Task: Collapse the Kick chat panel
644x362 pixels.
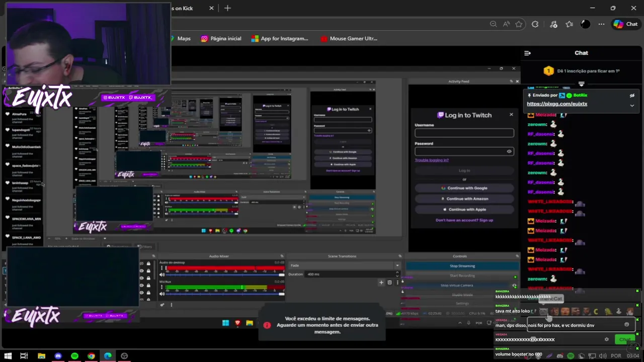Action: pos(527,53)
